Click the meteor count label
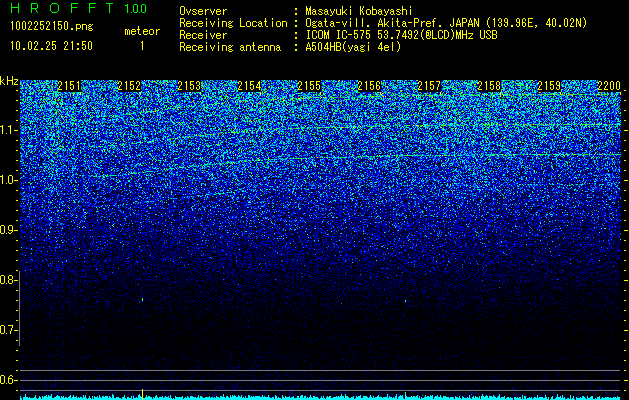Viewport: 629px width, 400px height. 142,31
